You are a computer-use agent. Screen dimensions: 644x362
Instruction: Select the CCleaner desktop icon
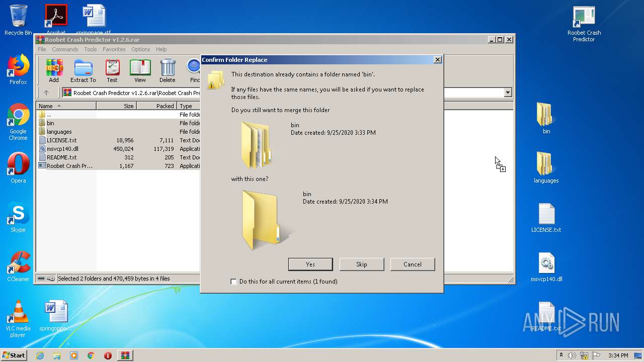click(x=18, y=266)
